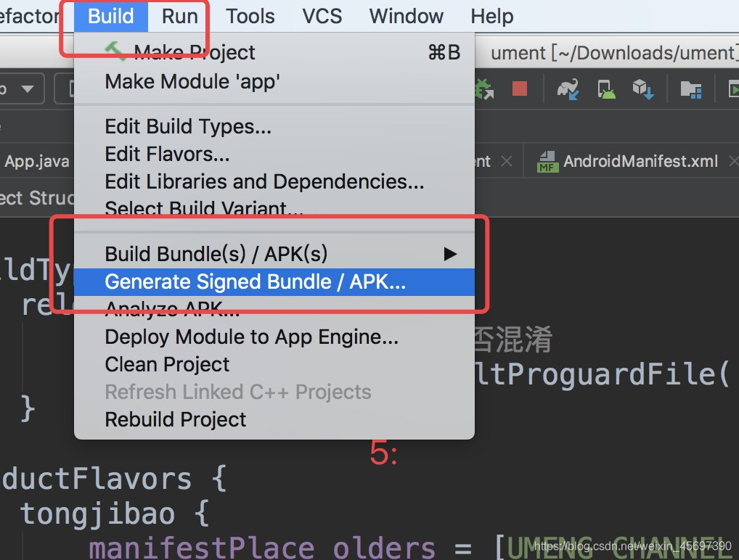Click the 'ltProguardFile(' code text

603,374
